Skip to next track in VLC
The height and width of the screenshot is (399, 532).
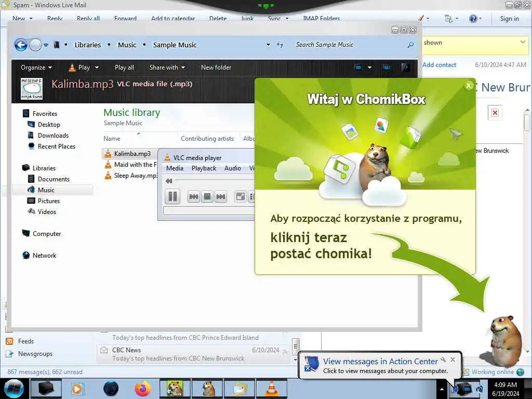[220, 196]
